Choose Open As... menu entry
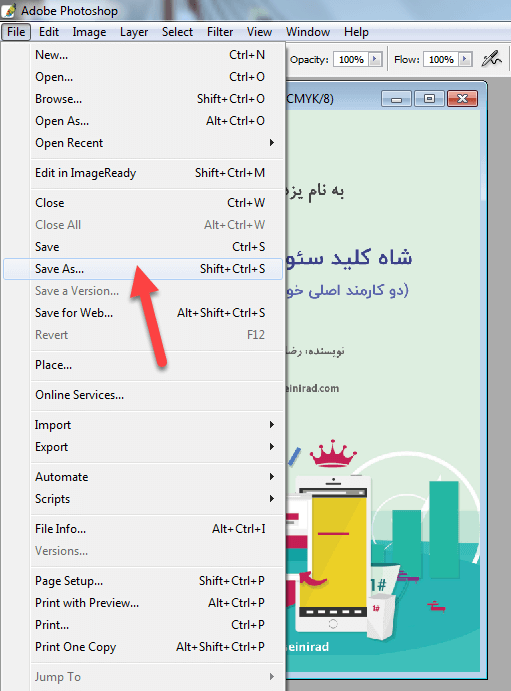This screenshot has height=691, width=511. [143, 121]
